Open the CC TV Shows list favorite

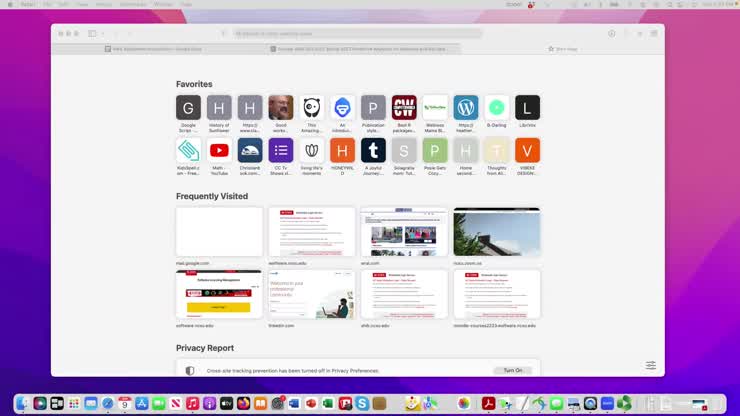point(281,150)
